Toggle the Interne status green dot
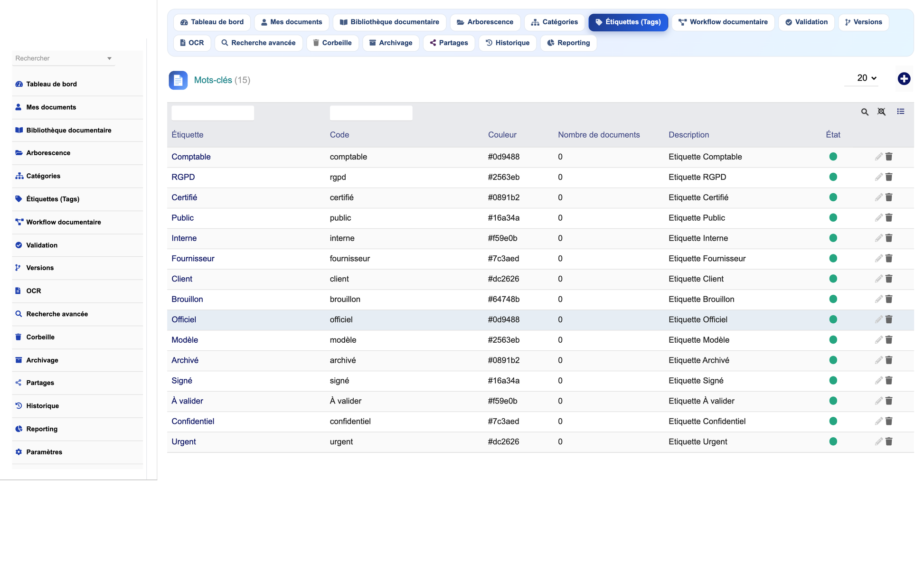The image size is (924, 572). coord(833,238)
